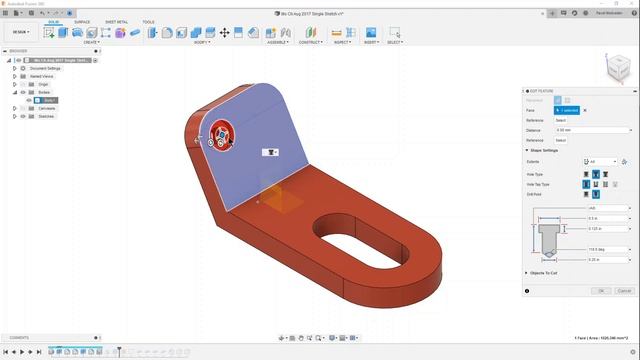Viewport: 640px width, 360px height.
Task: Click the 118.0 deg tip angle field
Action: coord(608,249)
